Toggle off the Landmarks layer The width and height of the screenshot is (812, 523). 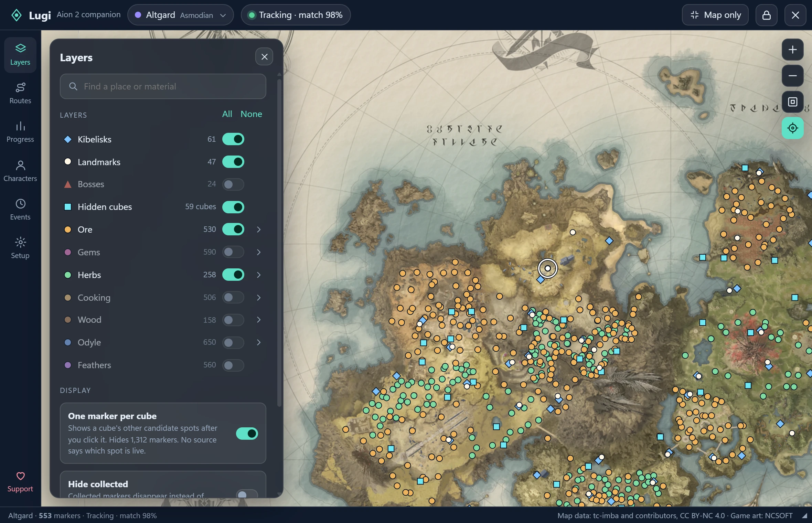pos(233,162)
